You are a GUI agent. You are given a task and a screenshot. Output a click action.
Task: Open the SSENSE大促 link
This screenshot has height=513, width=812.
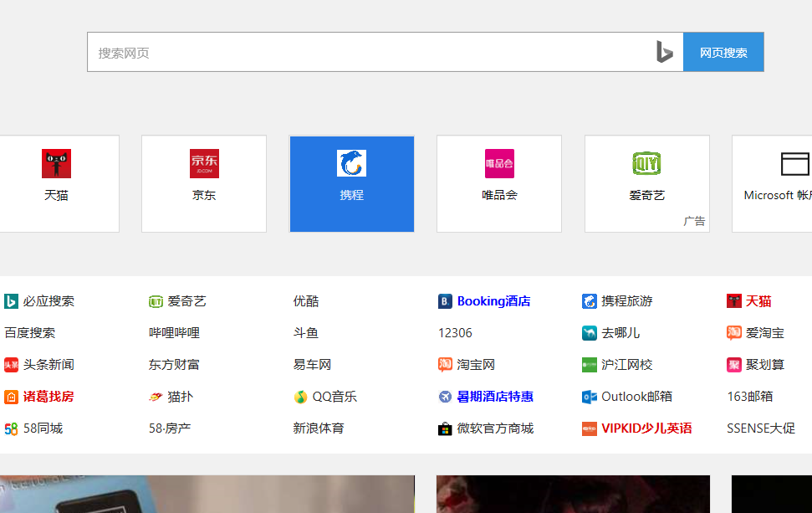pyautogui.click(x=761, y=428)
